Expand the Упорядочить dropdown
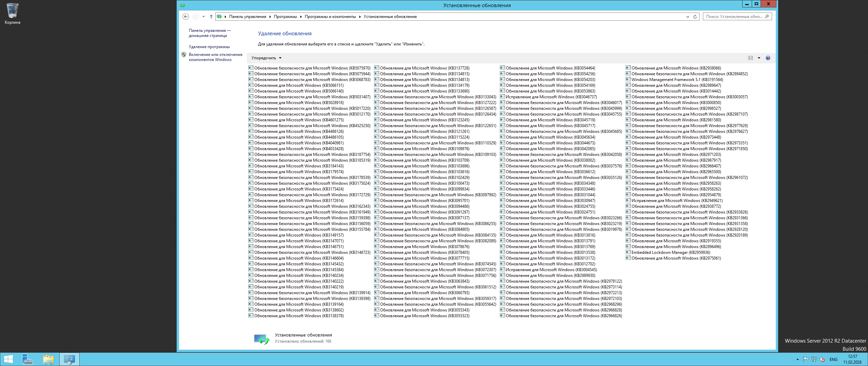The image size is (868, 366). 266,58
